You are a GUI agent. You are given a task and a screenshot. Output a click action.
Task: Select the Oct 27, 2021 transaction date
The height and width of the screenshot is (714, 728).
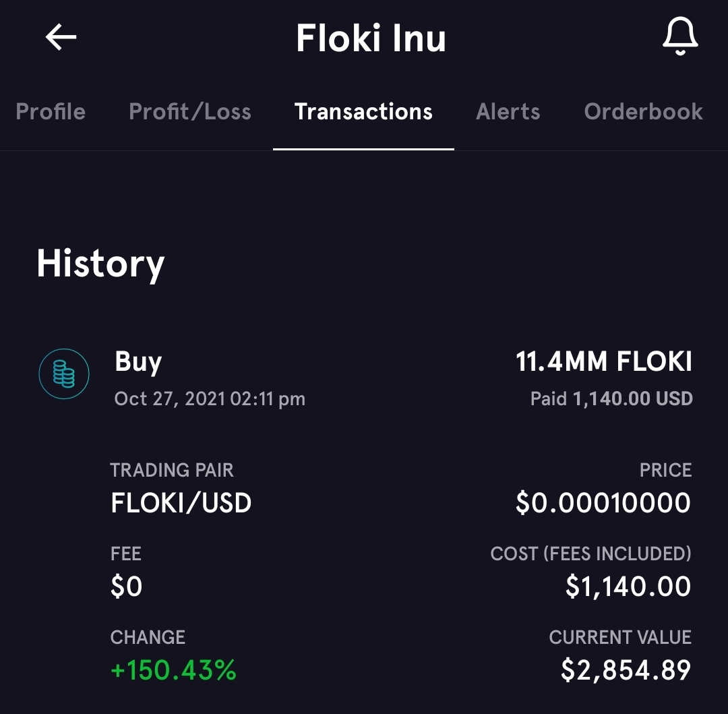pos(210,398)
